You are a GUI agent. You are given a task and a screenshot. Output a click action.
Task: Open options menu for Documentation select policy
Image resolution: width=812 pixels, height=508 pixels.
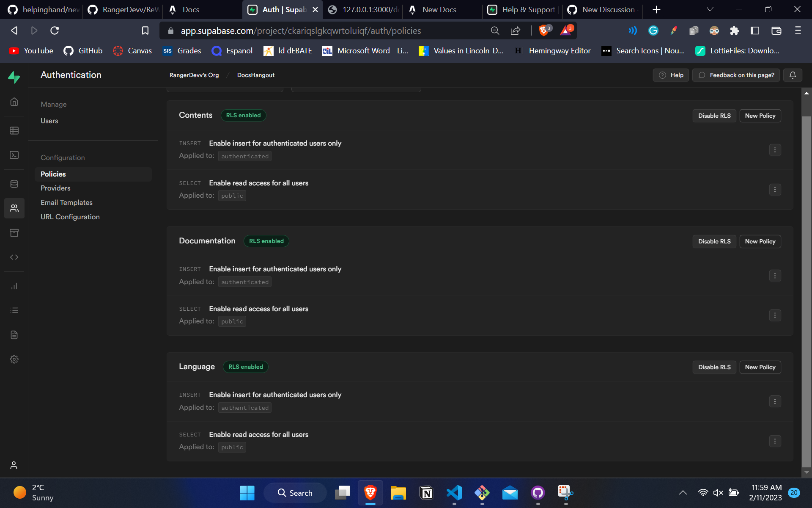tap(774, 315)
